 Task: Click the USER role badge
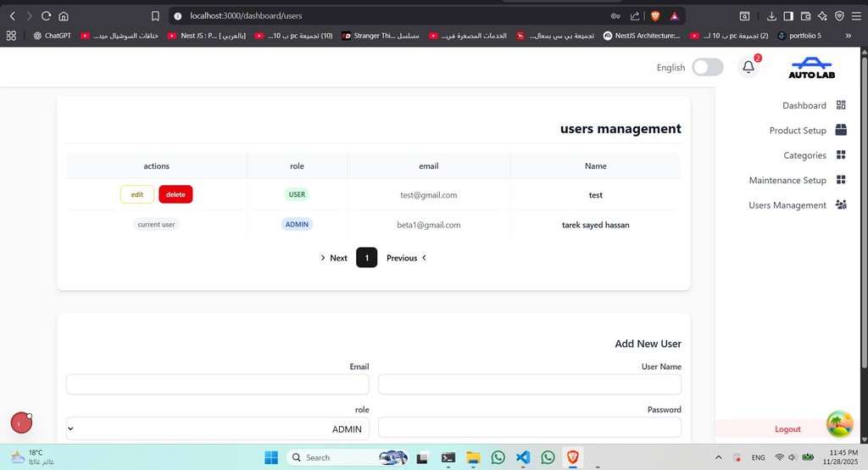point(297,194)
